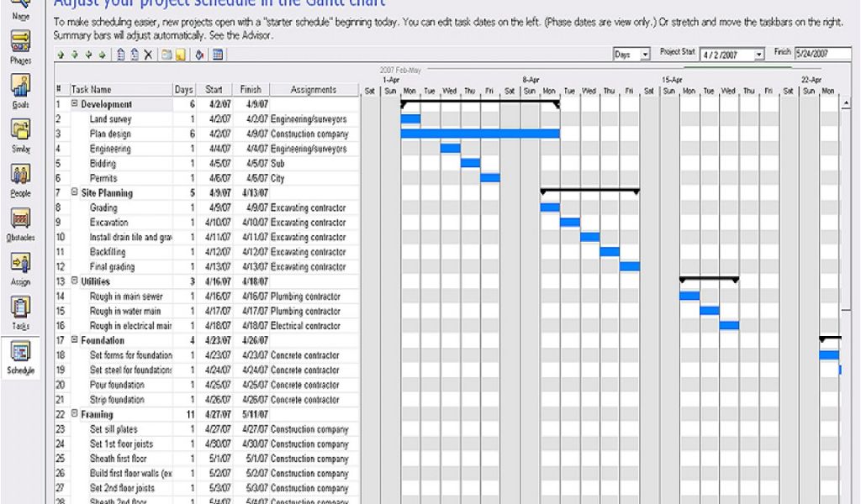Select the People sidebar icon
Image resolution: width=861 pixels, height=504 pixels.
[x=21, y=176]
